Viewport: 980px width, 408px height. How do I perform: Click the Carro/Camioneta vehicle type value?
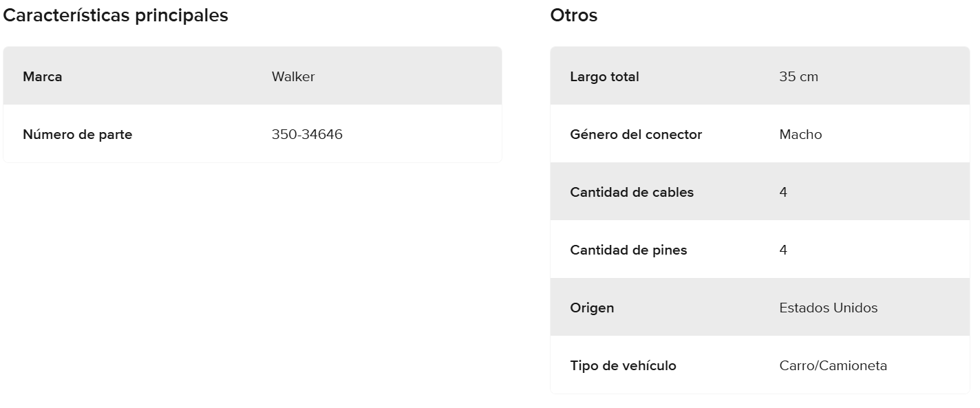click(833, 365)
